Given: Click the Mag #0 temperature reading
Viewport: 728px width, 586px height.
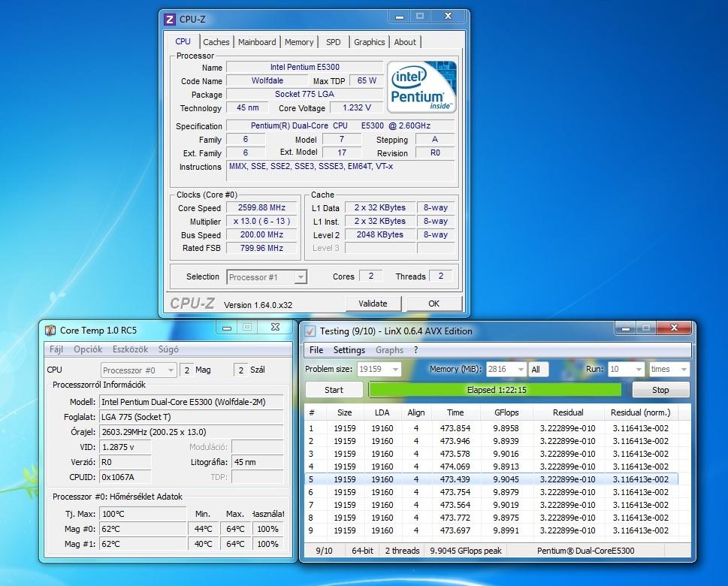Looking at the screenshot, I should point(143,529).
